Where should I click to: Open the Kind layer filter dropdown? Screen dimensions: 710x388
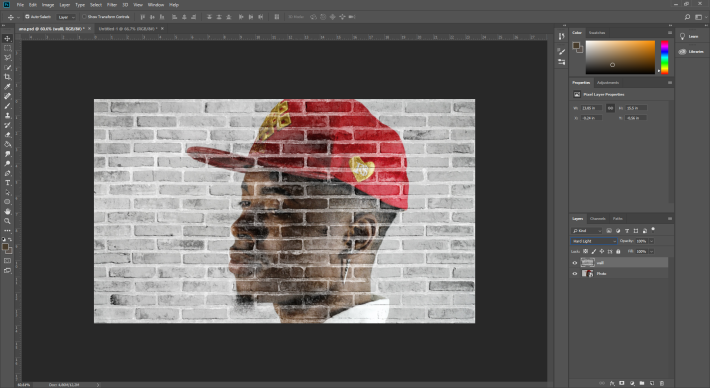[587, 231]
